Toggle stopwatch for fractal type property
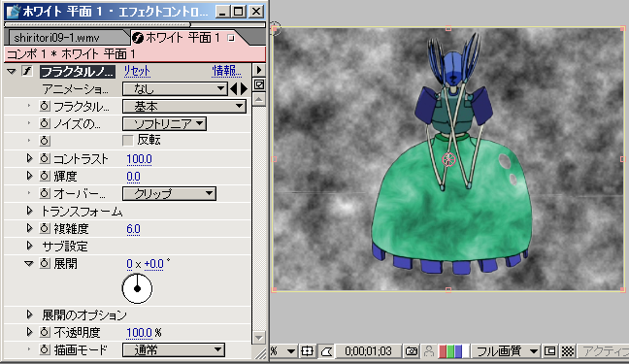The image size is (629, 364). (x=45, y=107)
